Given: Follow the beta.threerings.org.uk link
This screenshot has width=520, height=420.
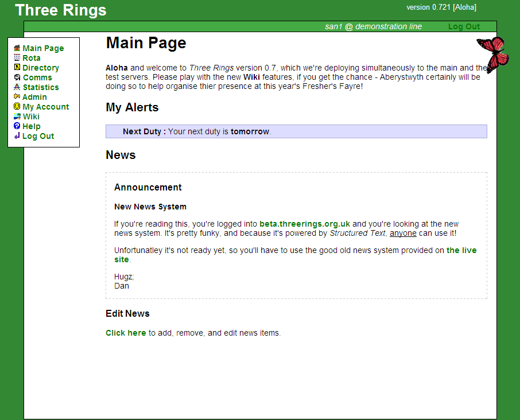Looking at the screenshot, I should pyautogui.click(x=304, y=224).
